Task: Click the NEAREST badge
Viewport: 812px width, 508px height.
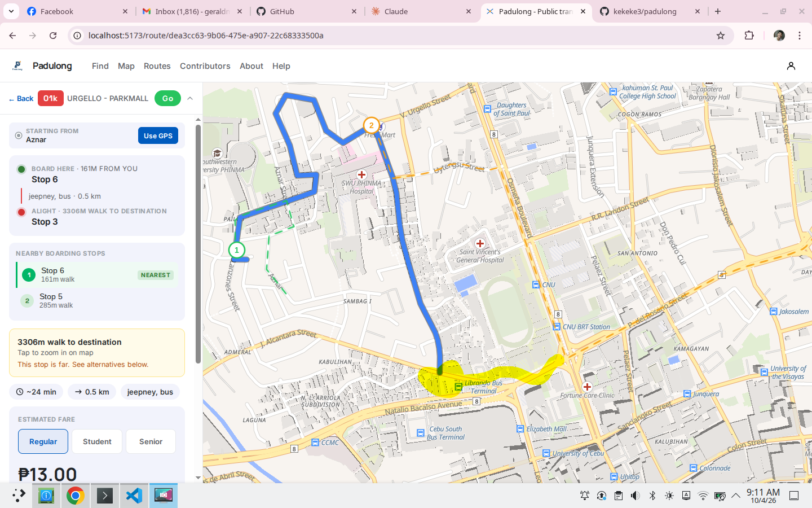Action: coord(156,275)
